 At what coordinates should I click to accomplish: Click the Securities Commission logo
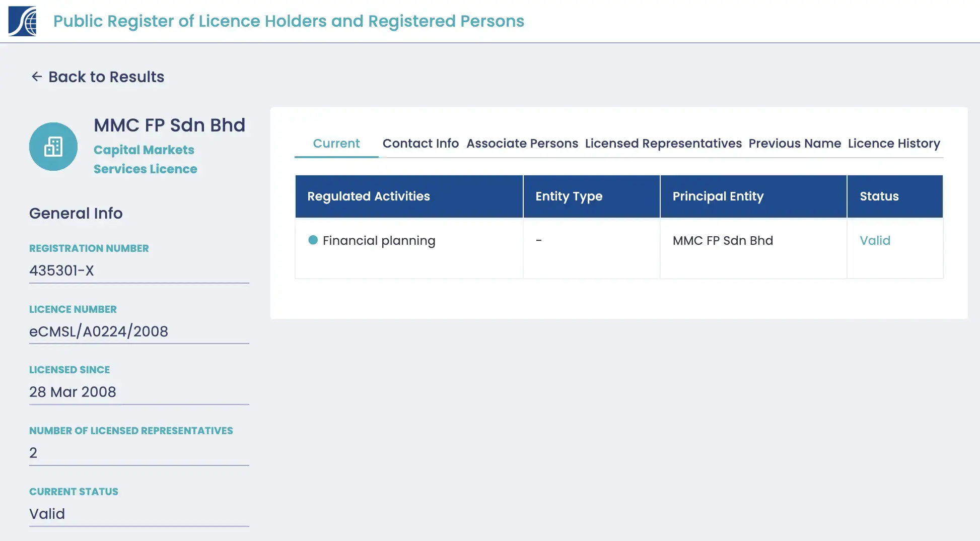pyautogui.click(x=23, y=22)
